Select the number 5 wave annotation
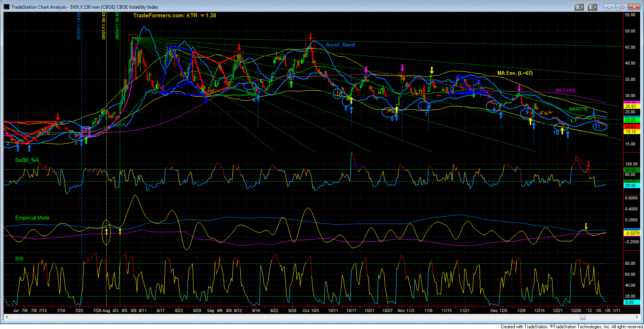 346,109
